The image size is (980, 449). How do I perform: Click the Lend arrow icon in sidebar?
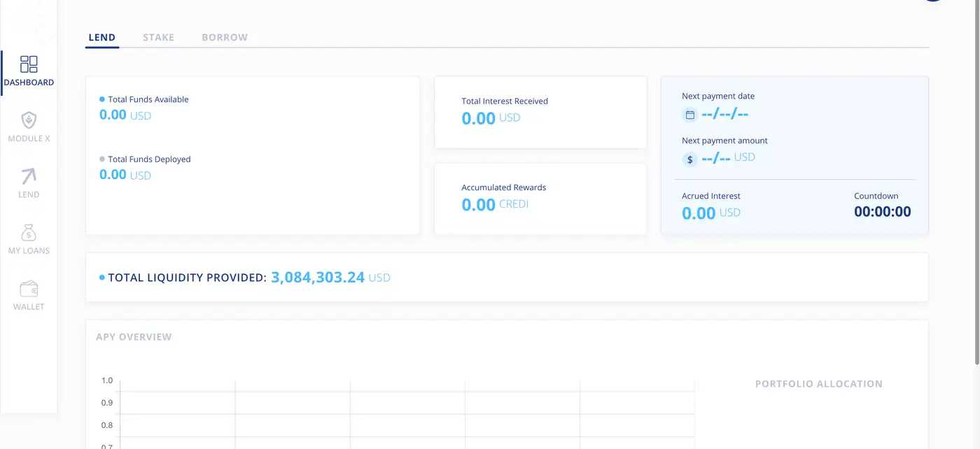[29, 176]
